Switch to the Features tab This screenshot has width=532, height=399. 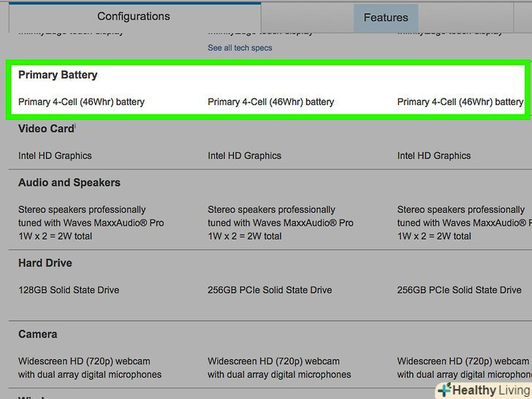pyautogui.click(x=386, y=18)
